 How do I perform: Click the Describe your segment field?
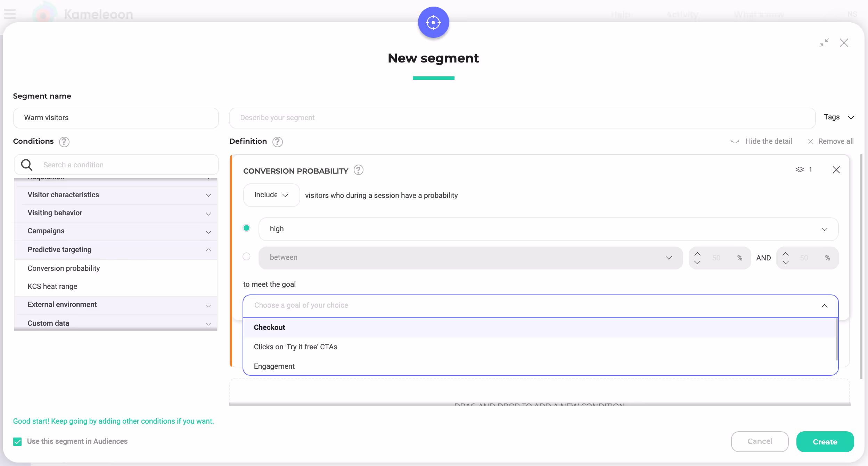click(522, 118)
